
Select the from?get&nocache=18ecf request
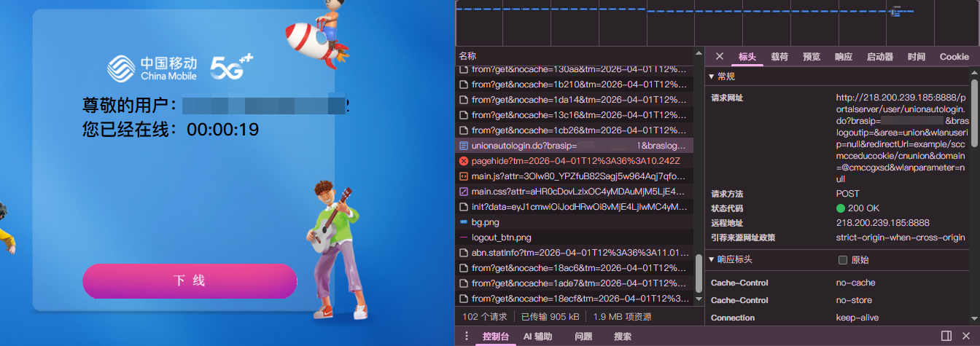[576, 299]
